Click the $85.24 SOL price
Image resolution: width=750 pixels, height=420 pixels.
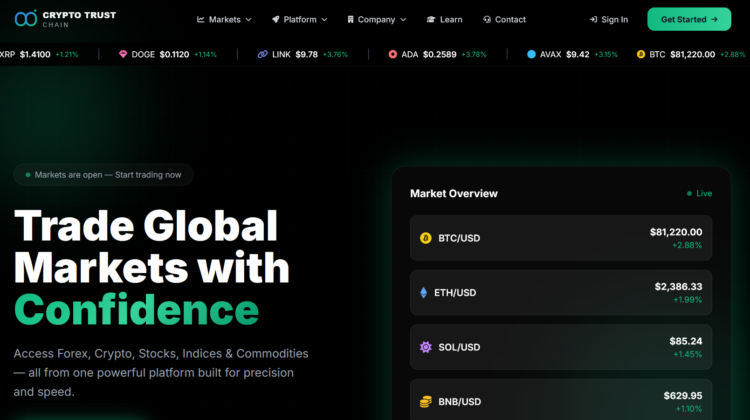click(x=686, y=341)
